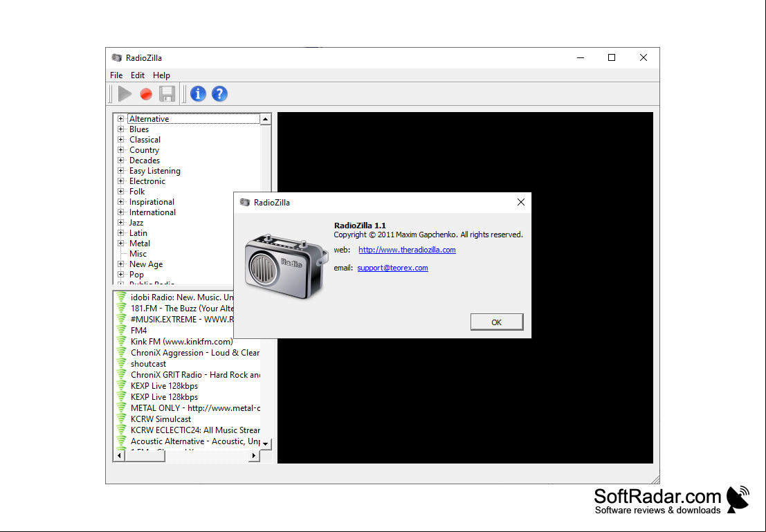This screenshot has width=766, height=532.
Task: Click the blue question mark Help icon
Action: [219, 94]
